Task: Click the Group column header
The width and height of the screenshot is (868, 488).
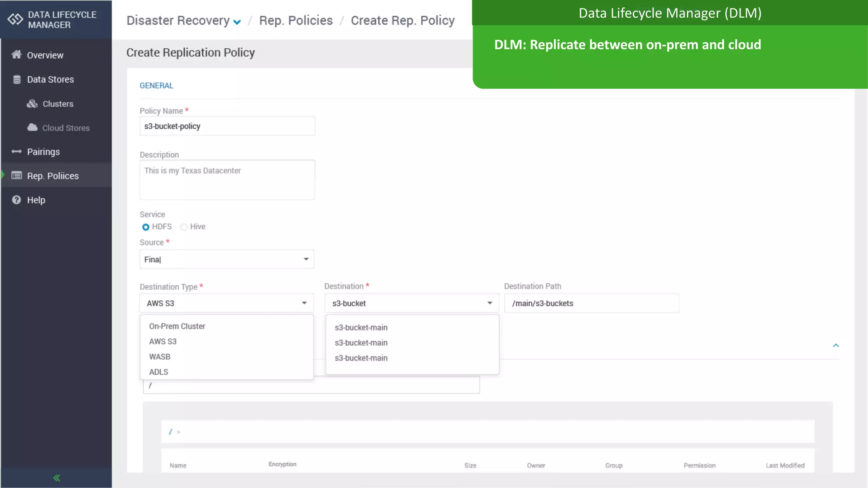Action: tap(614, 466)
